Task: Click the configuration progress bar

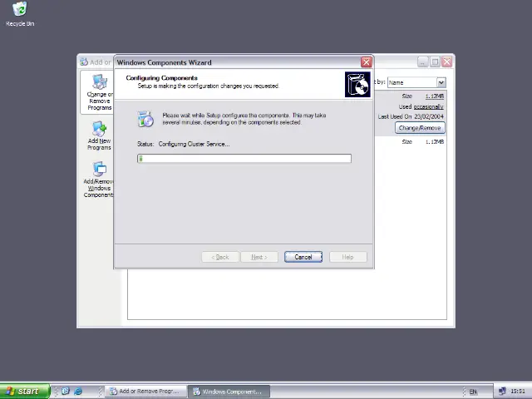Action: 244,159
